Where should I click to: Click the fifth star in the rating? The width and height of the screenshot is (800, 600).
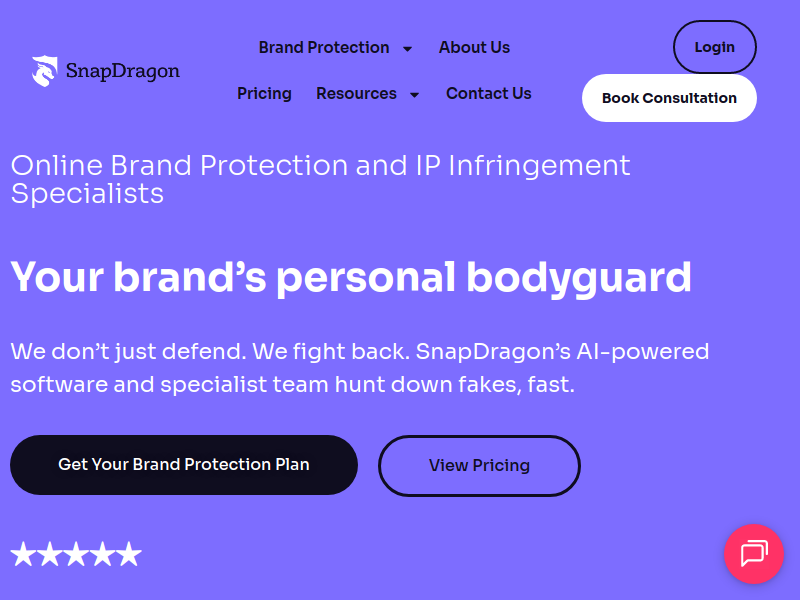coord(129,555)
